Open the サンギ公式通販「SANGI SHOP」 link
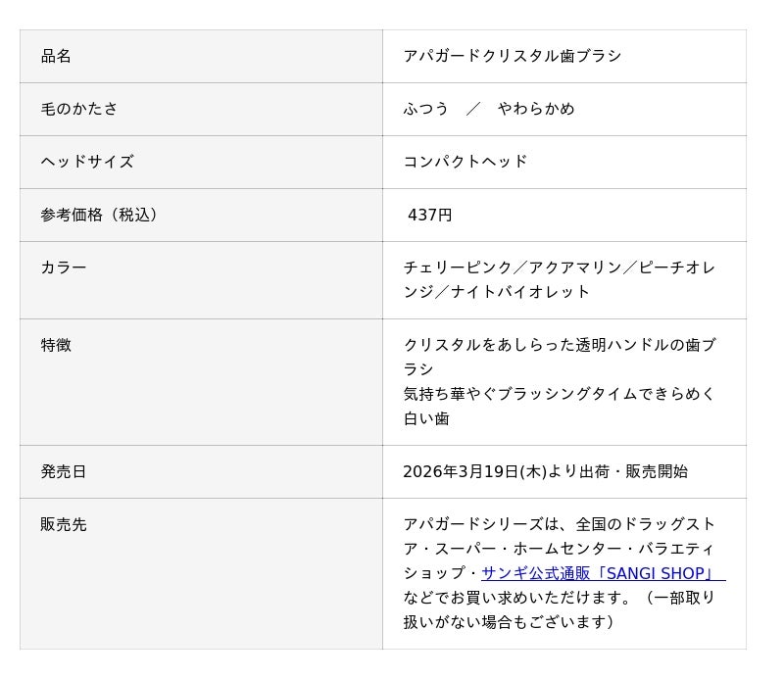 (602, 573)
